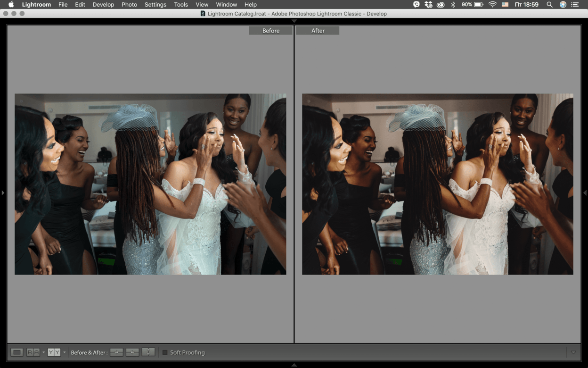Show the bottom filmstrip panel
The height and width of the screenshot is (368, 588).
coord(294,365)
